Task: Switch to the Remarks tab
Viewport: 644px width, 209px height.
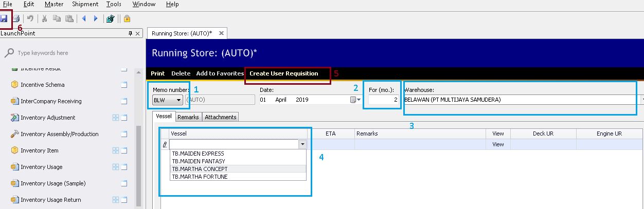Action: pos(188,117)
